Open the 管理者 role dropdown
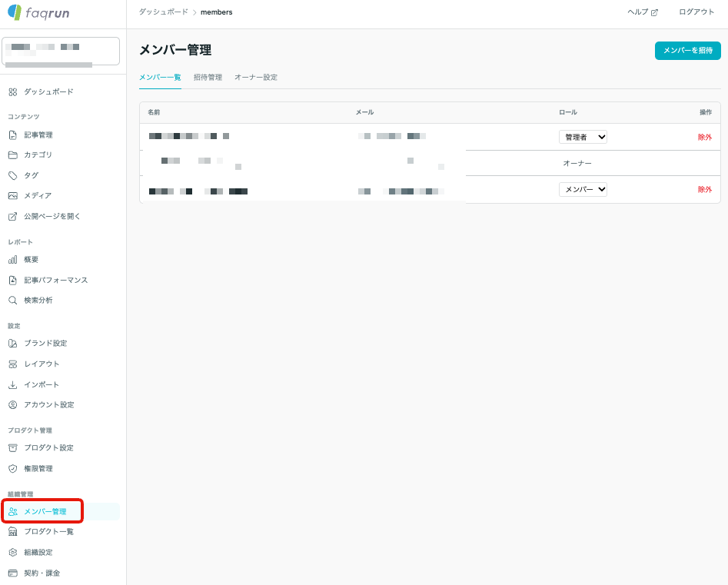Viewport: 728px width, 585px height. coord(583,137)
